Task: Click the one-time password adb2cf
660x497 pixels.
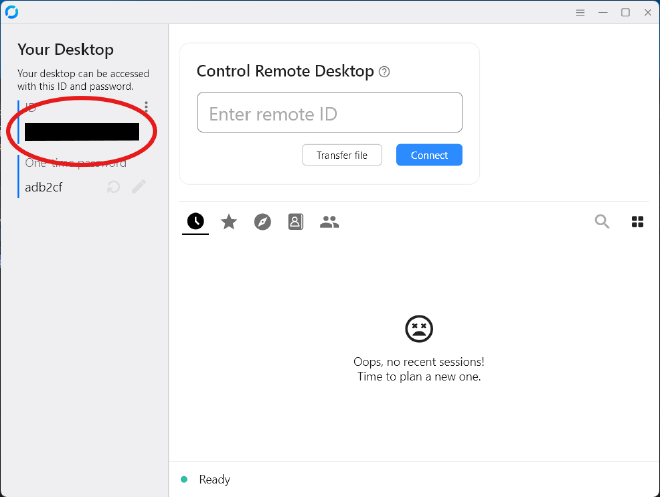Action: click(44, 187)
